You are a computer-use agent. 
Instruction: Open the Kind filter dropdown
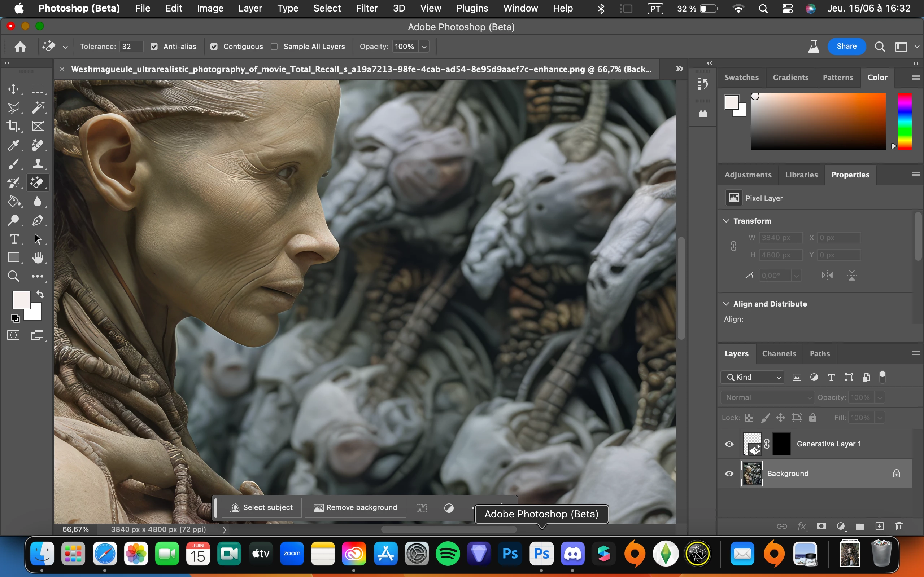[x=752, y=377]
